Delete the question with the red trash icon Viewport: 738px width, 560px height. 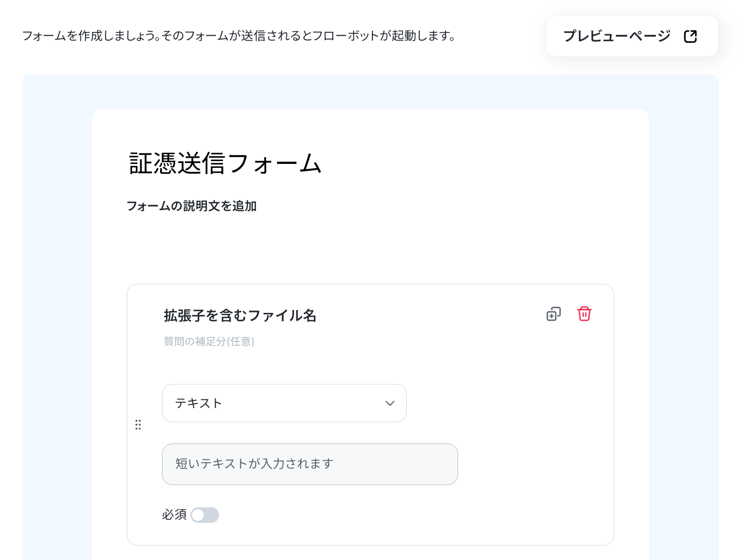pyautogui.click(x=584, y=314)
